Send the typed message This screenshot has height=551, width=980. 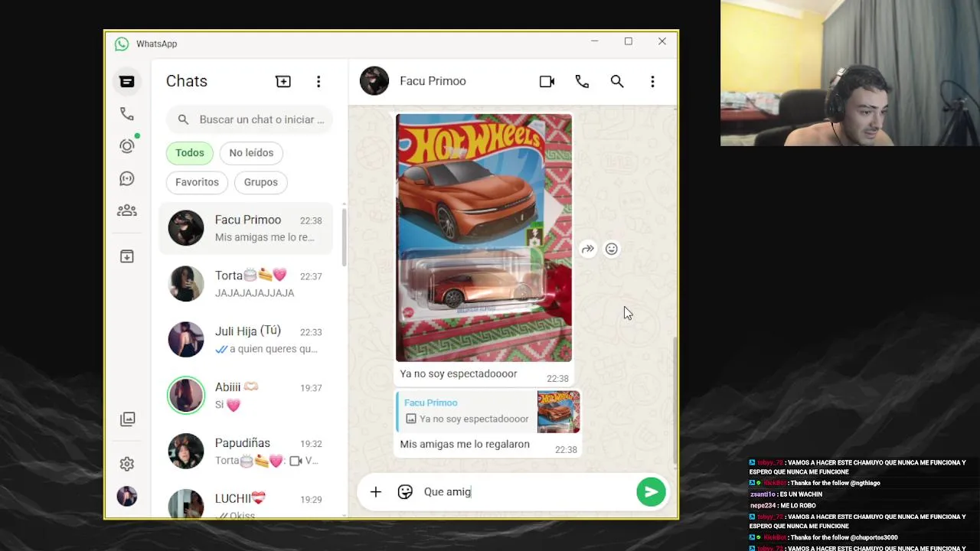(651, 492)
